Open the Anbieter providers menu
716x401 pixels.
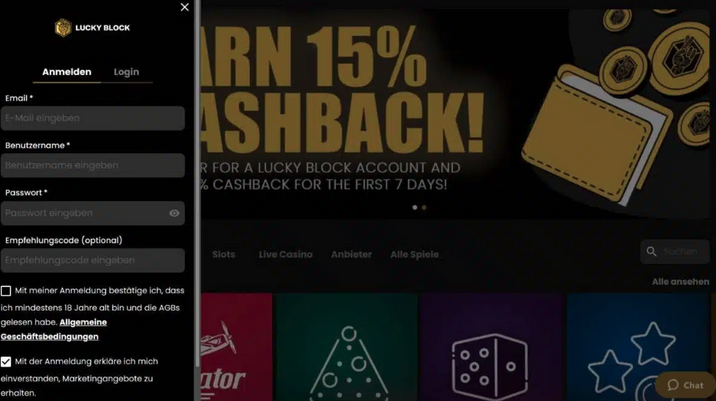351,254
